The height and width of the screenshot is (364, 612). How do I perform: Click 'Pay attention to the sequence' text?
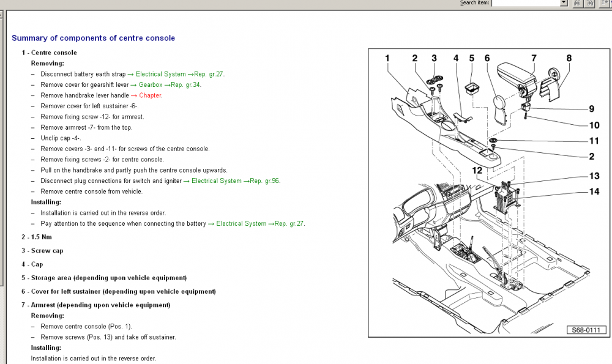124,223
